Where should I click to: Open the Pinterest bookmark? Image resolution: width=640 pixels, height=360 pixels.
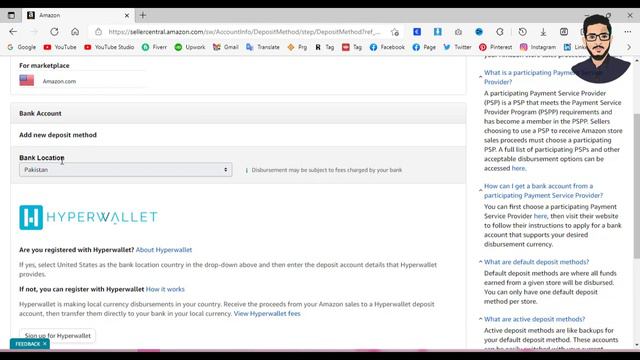click(x=496, y=47)
